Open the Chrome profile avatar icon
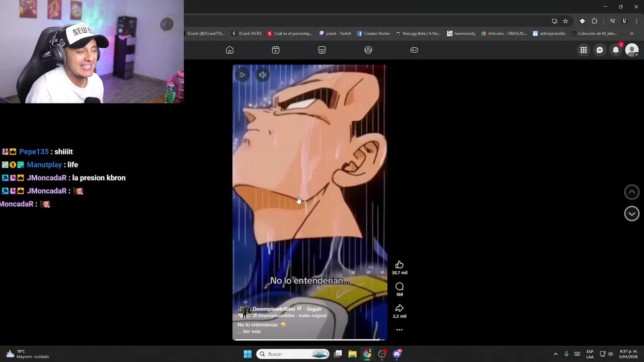644x362 pixels. tap(624, 21)
